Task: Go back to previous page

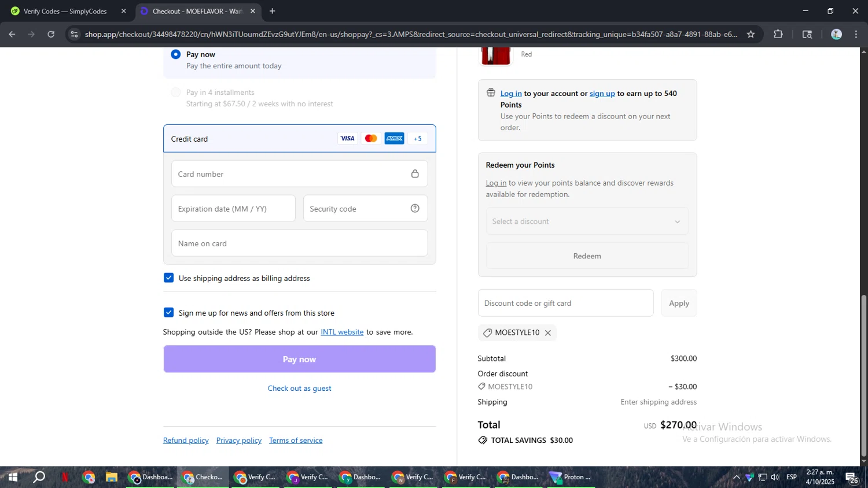Action: 12,34
